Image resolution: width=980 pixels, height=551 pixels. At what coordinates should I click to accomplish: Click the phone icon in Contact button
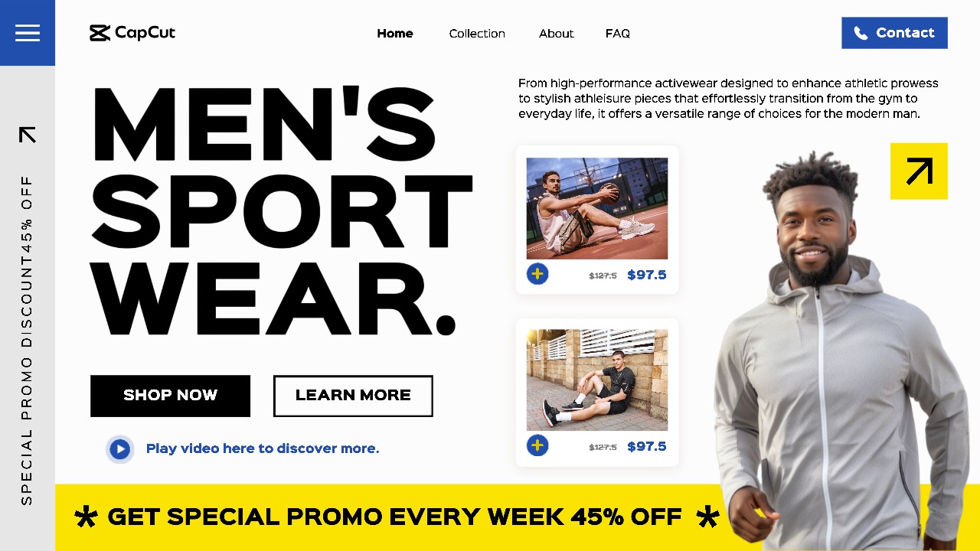[x=861, y=33]
